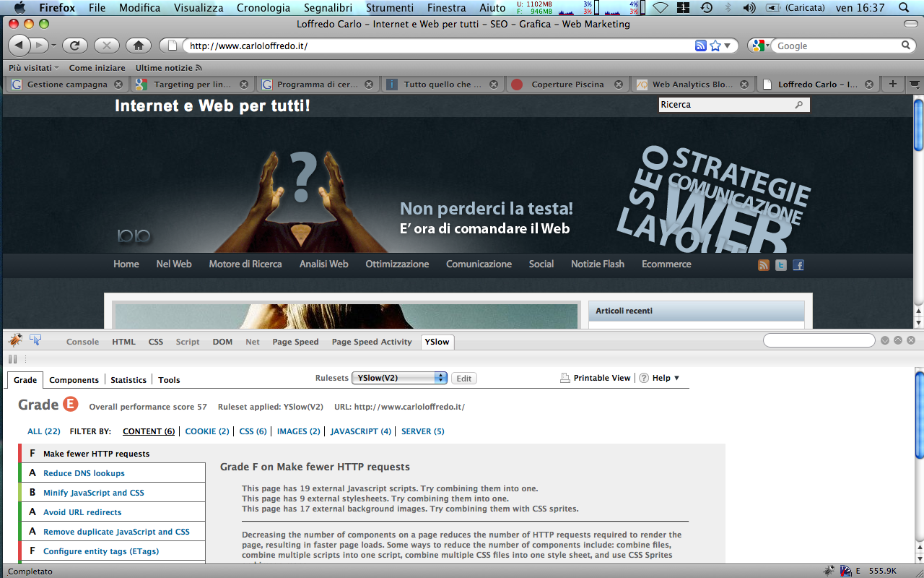Click the RSS feed icon in address bar
Image resolution: width=924 pixels, height=578 pixels.
(x=700, y=46)
